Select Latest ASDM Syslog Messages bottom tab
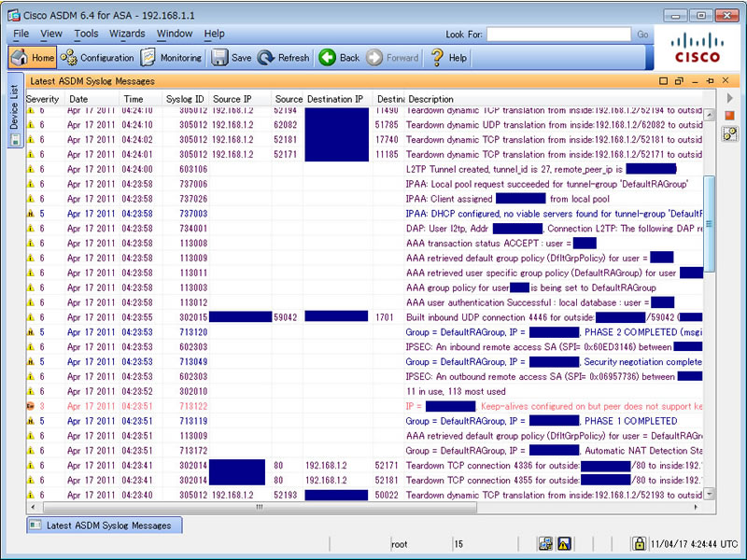 (x=104, y=525)
